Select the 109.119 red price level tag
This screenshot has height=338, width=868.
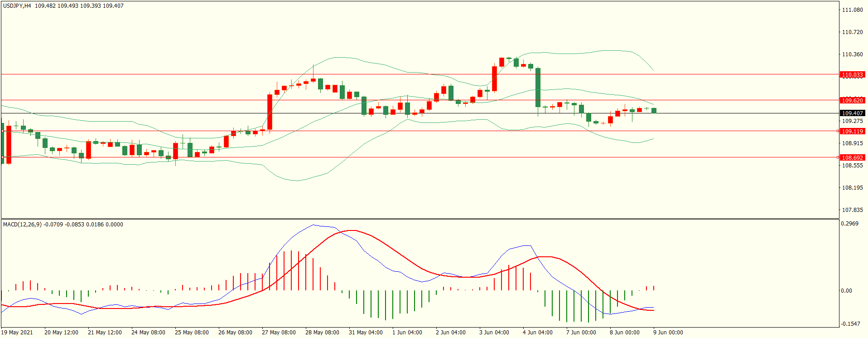tap(852, 131)
